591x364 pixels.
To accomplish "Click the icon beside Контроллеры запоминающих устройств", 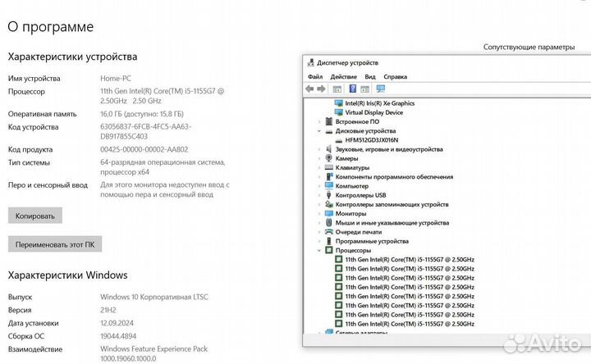I will [328, 204].
